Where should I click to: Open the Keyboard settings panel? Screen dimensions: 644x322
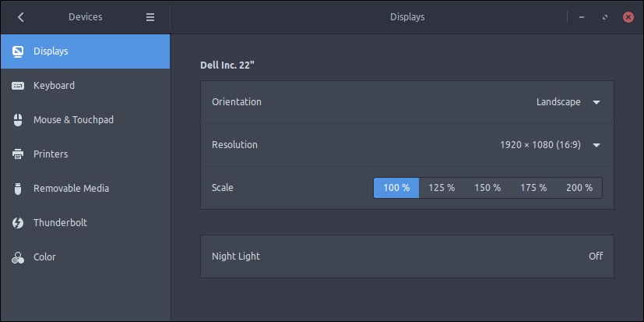click(86, 86)
